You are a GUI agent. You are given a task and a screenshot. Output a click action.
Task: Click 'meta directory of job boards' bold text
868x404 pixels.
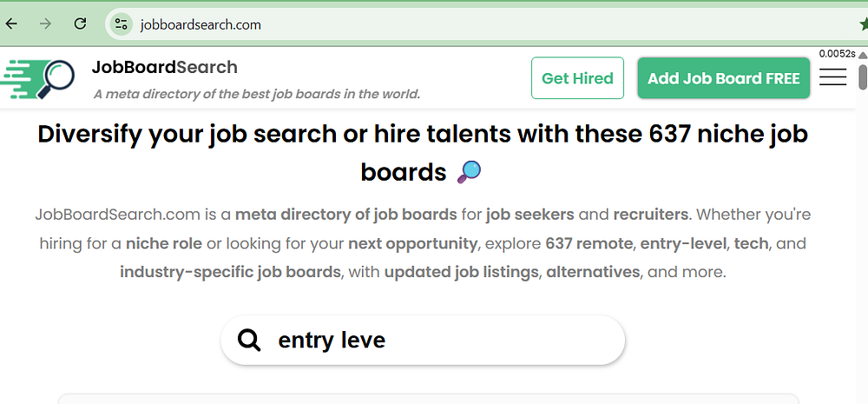click(345, 214)
